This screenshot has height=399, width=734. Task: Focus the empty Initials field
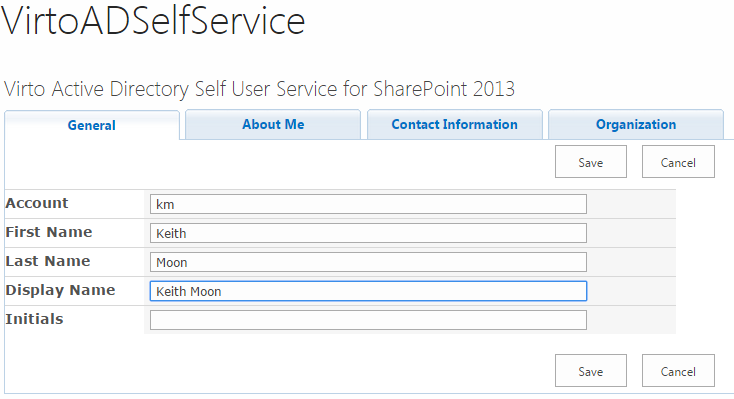coord(368,320)
